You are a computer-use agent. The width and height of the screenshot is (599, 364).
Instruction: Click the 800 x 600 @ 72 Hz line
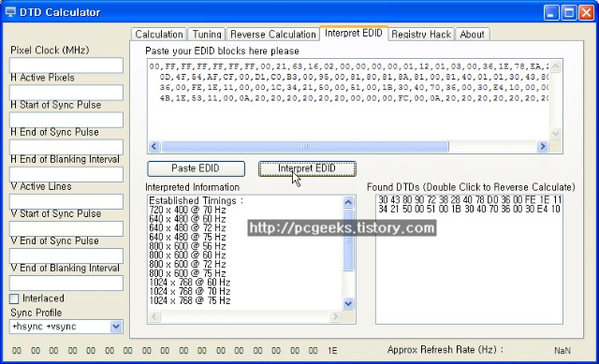[x=187, y=264]
